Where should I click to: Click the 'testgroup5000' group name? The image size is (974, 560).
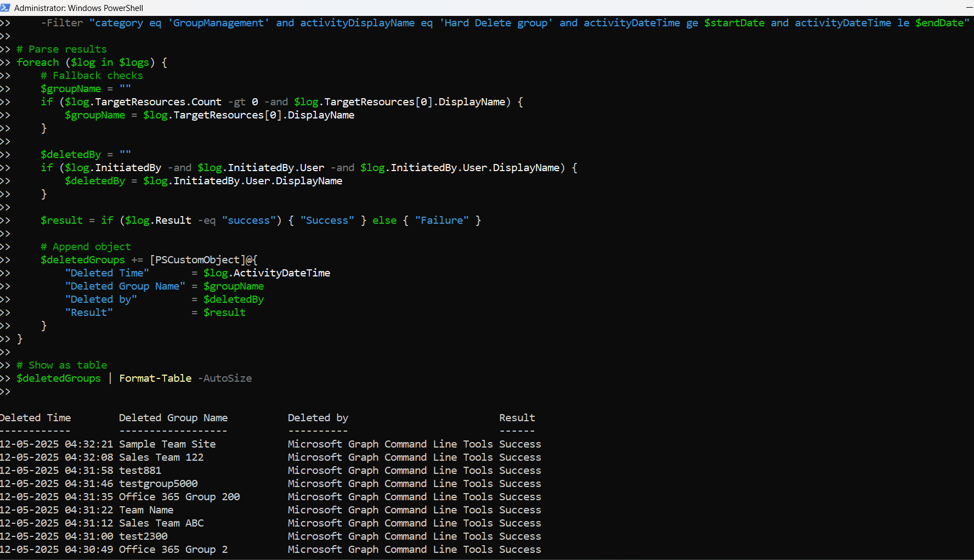158,484
